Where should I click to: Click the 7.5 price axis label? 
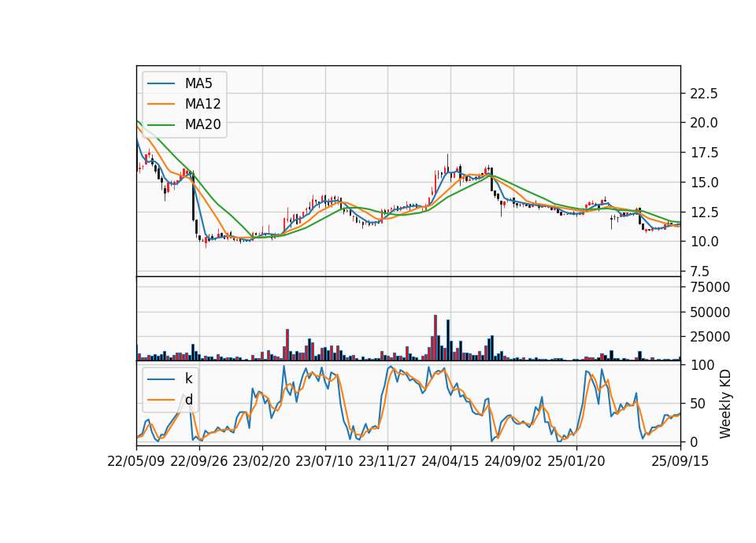click(x=699, y=271)
